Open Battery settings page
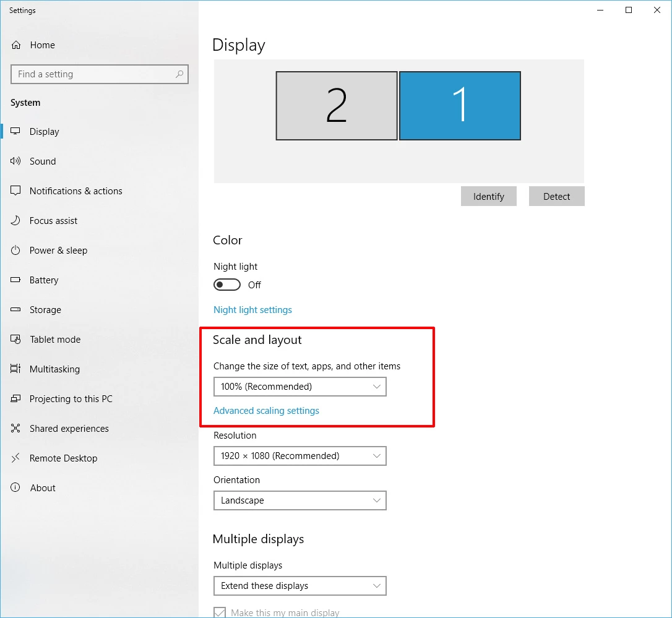 click(x=44, y=280)
